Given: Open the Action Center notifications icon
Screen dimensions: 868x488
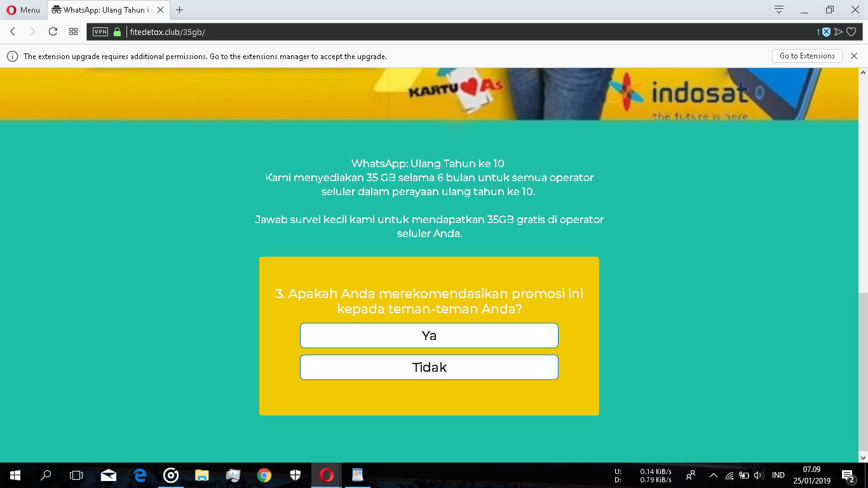Looking at the screenshot, I should click(x=848, y=475).
